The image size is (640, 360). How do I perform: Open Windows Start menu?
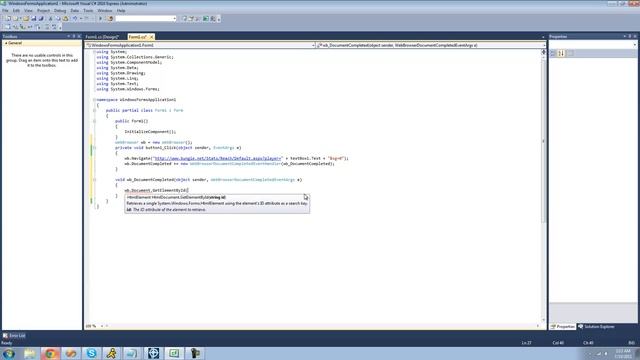pos(9,353)
